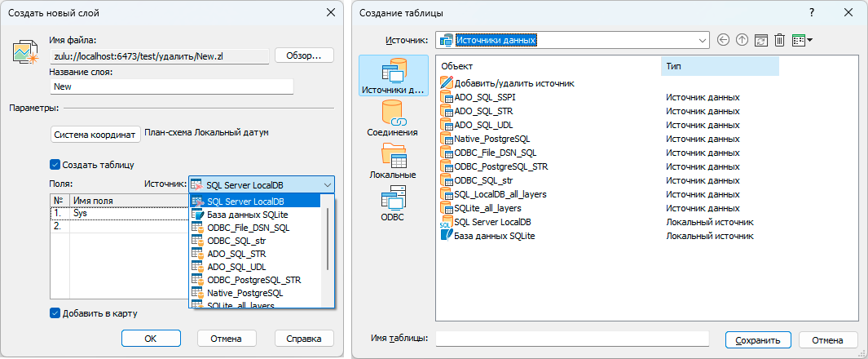Toggle the Создать таблицу checkbox
This screenshot has height=359, width=868.
[x=55, y=164]
